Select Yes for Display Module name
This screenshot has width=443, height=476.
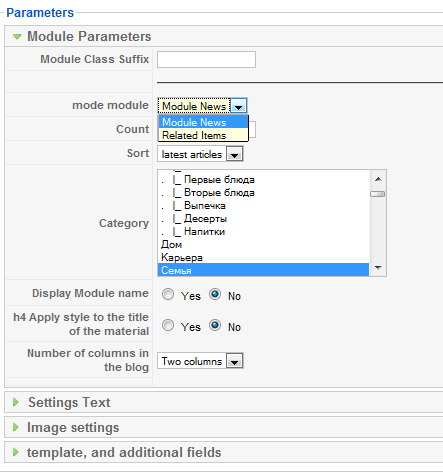pos(168,294)
